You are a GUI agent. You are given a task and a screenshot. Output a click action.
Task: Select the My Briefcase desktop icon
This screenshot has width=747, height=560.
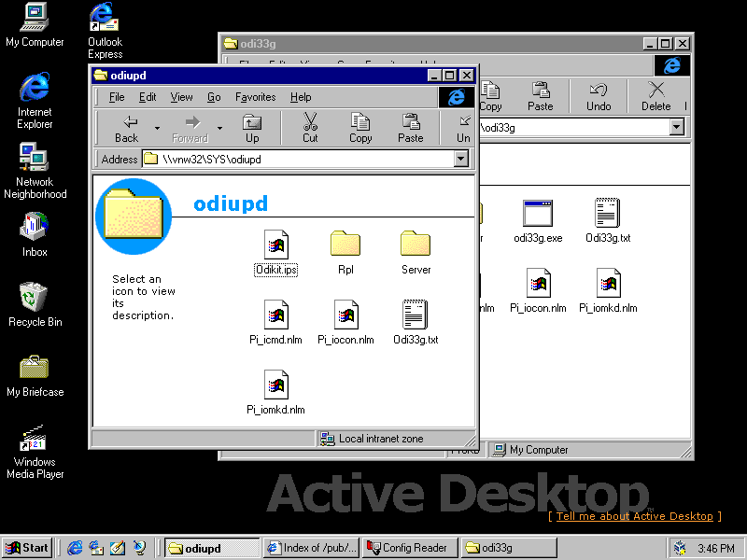pos(35,375)
